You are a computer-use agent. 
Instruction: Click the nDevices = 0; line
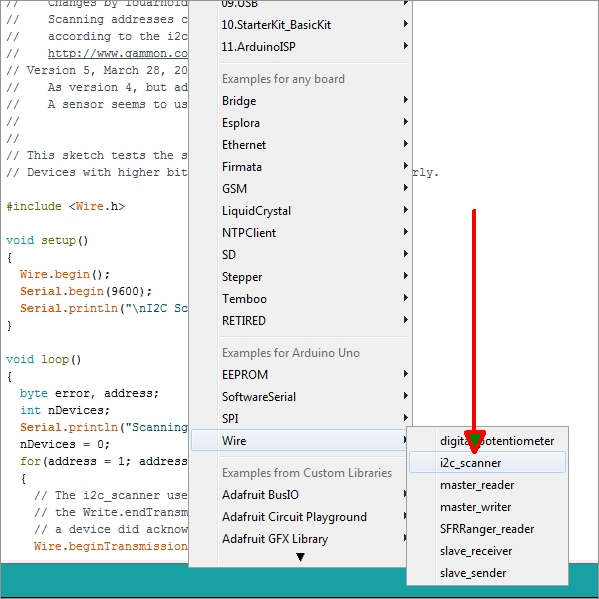(x=65, y=444)
